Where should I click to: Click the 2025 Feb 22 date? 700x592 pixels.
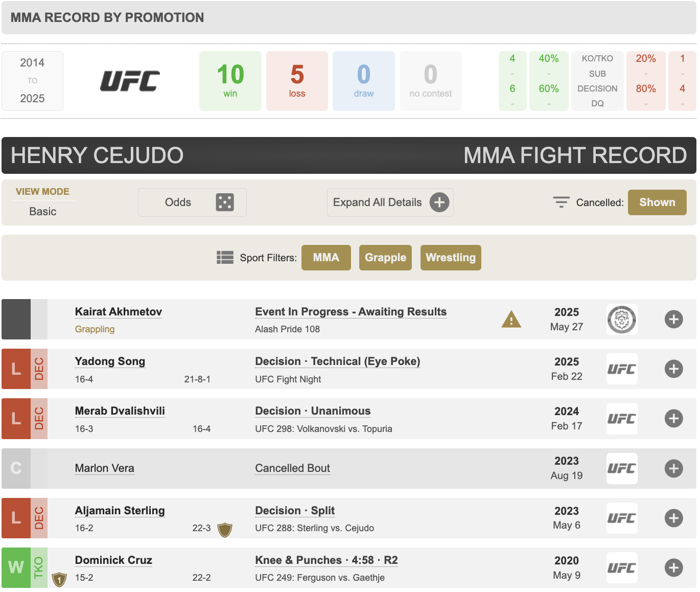(567, 369)
